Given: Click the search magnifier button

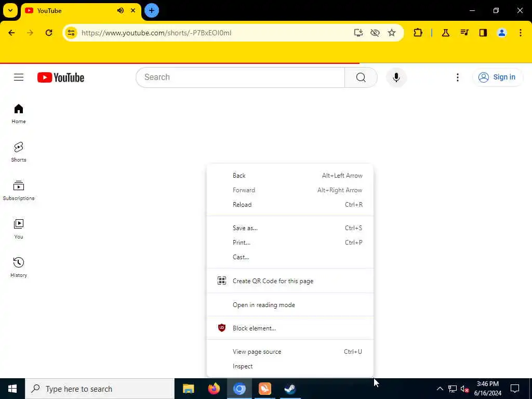Looking at the screenshot, I should click(361, 77).
